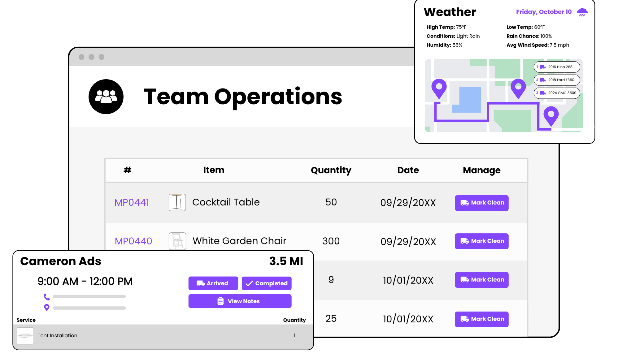Select the 9:00 AM - 12:00 PM time
The height and width of the screenshot is (362, 644).
click(x=85, y=281)
